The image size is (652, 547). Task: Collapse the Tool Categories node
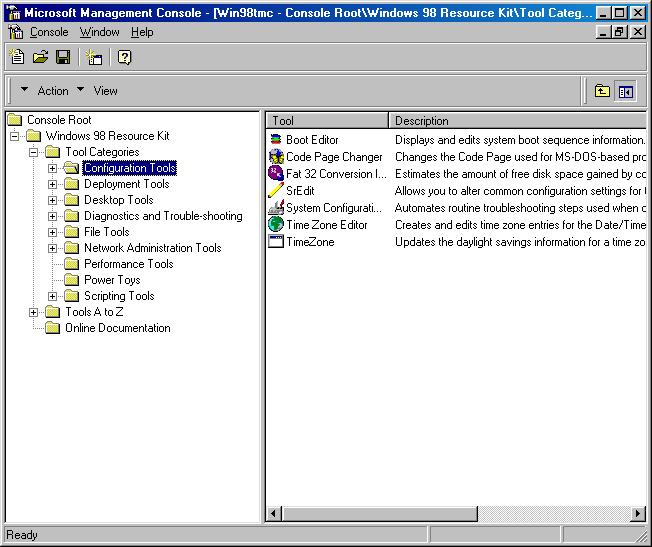tap(34, 152)
